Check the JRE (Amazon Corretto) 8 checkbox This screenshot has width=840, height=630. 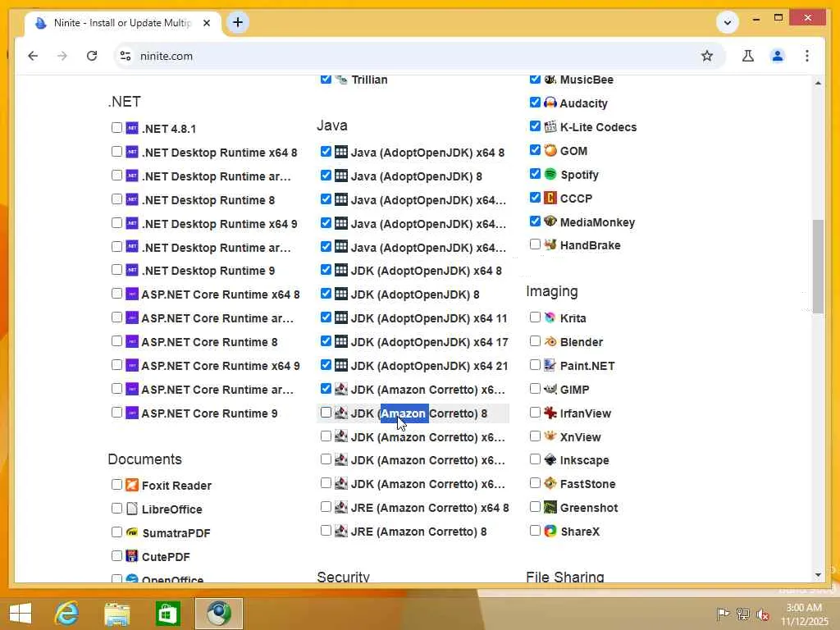[x=326, y=531]
